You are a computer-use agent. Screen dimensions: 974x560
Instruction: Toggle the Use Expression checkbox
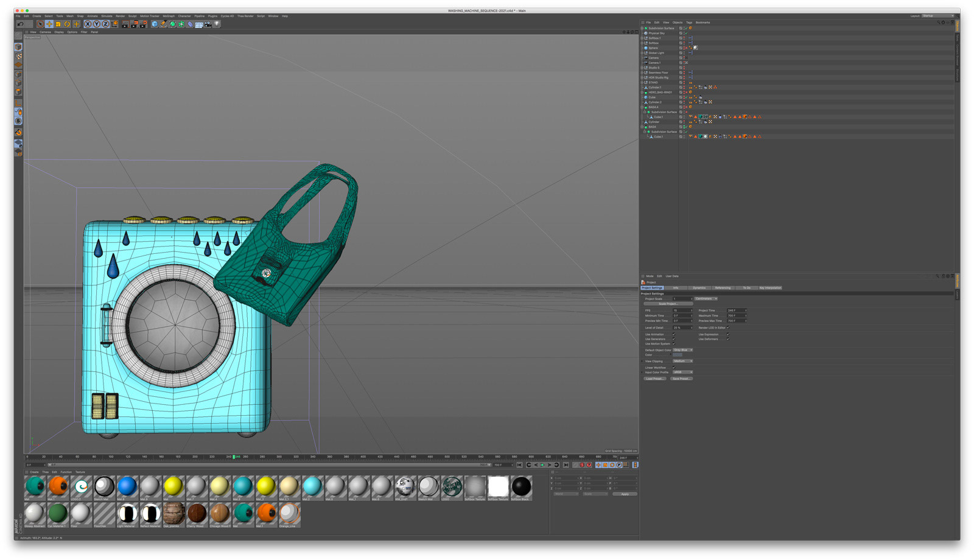coord(727,334)
